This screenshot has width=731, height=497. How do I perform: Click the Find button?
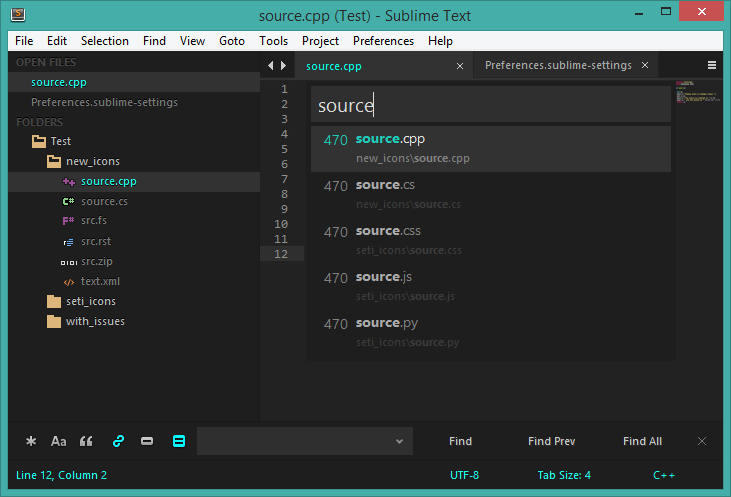click(460, 441)
